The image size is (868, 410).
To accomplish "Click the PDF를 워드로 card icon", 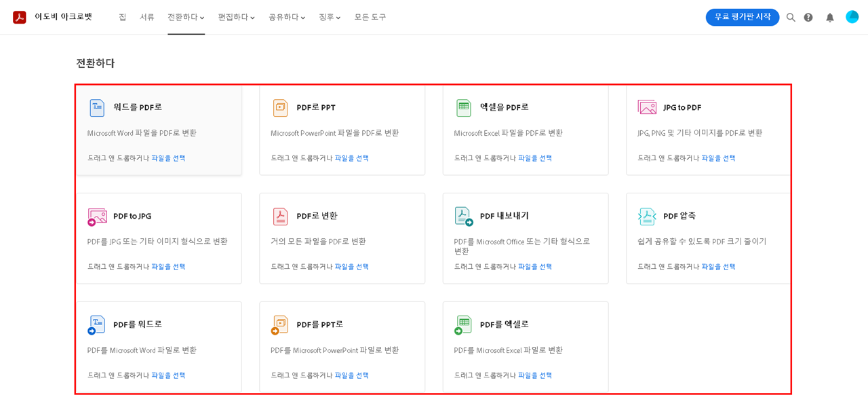I will (x=97, y=325).
